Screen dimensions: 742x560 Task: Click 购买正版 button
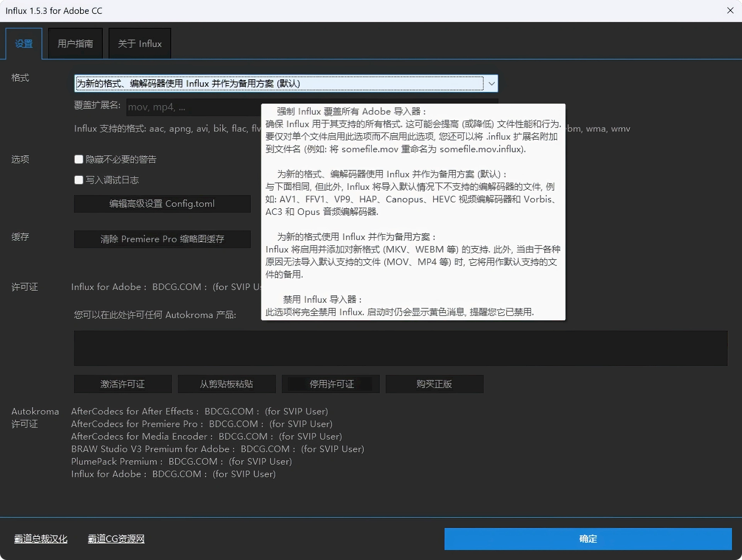pos(434,384)
